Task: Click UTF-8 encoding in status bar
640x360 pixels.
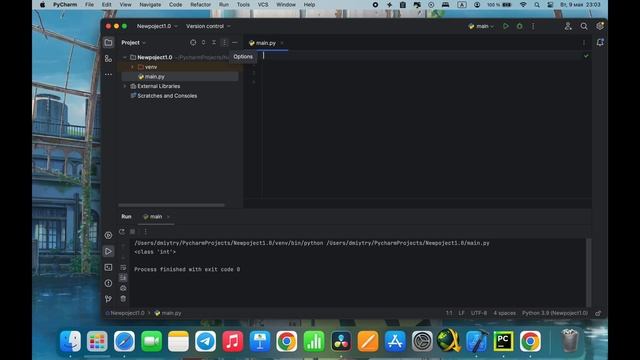Action: coord(479,313)
